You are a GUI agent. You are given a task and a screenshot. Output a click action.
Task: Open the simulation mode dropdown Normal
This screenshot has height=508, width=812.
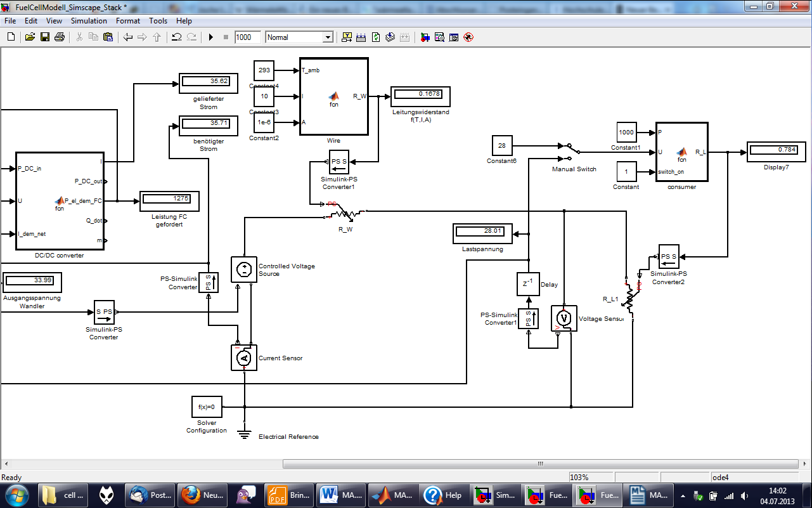[x=299, y=37]
